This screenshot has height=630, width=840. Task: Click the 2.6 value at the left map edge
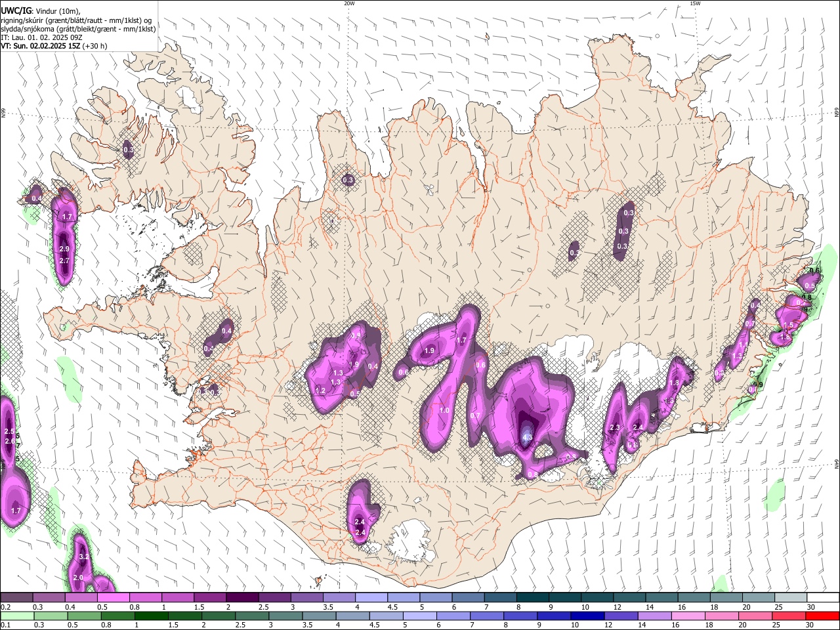click(9, 442)
